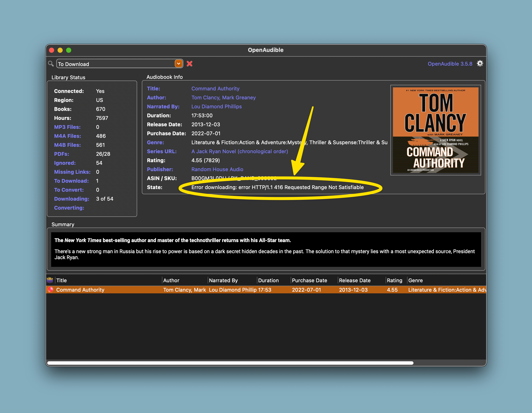Open the author link Tom Clancy, Mark Greaney

223,97
